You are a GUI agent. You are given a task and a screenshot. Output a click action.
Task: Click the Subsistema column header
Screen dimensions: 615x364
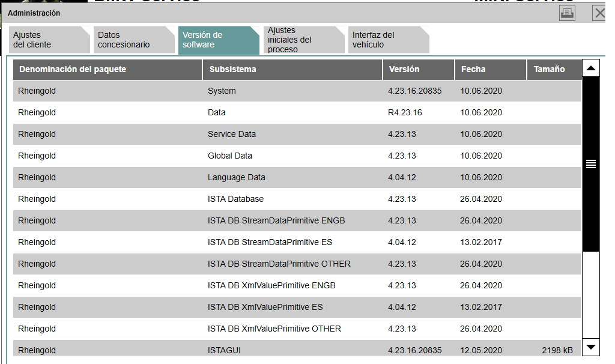click(292, 70)
